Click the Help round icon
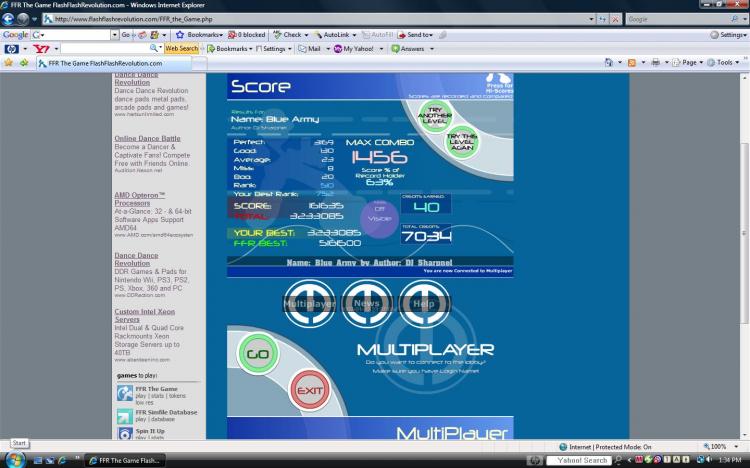 coord(424,301)
